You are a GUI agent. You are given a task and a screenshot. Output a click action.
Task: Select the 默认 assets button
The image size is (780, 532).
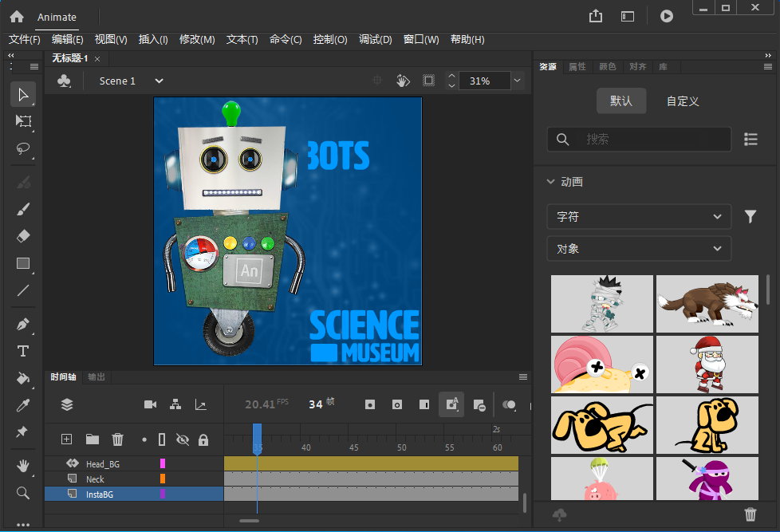pos(621,101)
